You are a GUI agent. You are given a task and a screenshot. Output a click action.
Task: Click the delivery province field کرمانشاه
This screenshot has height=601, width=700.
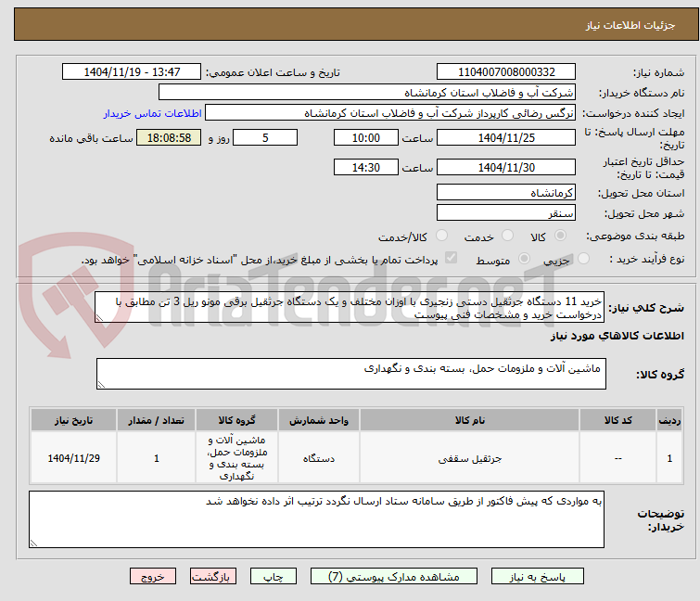(506, 192)
